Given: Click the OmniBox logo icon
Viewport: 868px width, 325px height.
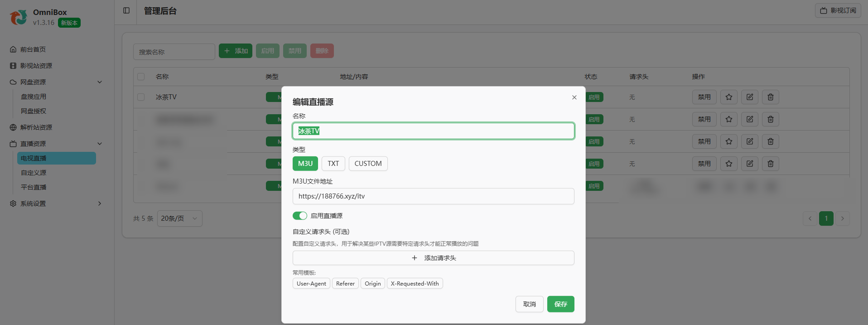Looking at the screenshot, I should click(19, 17).
